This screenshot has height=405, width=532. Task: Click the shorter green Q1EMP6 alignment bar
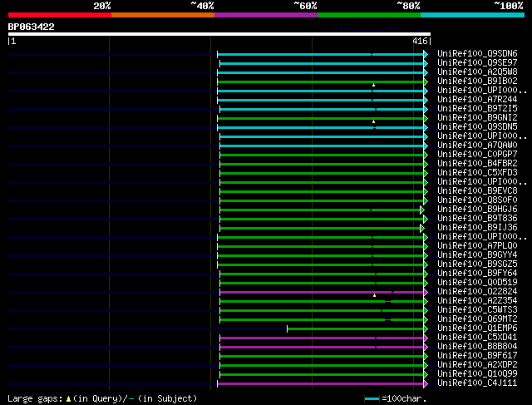point(355,329)
